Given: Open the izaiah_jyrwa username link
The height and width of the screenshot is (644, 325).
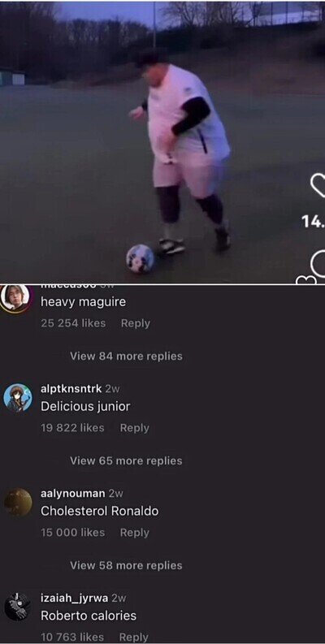Looking at the screenshot, I should pyautogui.click(x=75, y=599).
